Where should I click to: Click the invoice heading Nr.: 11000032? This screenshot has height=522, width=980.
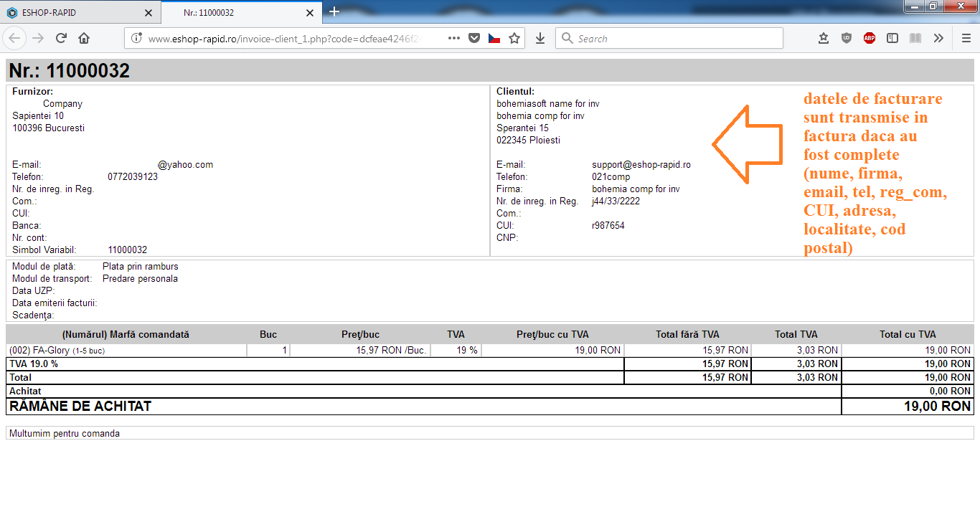pyautogui.click(x=69, y=70)
